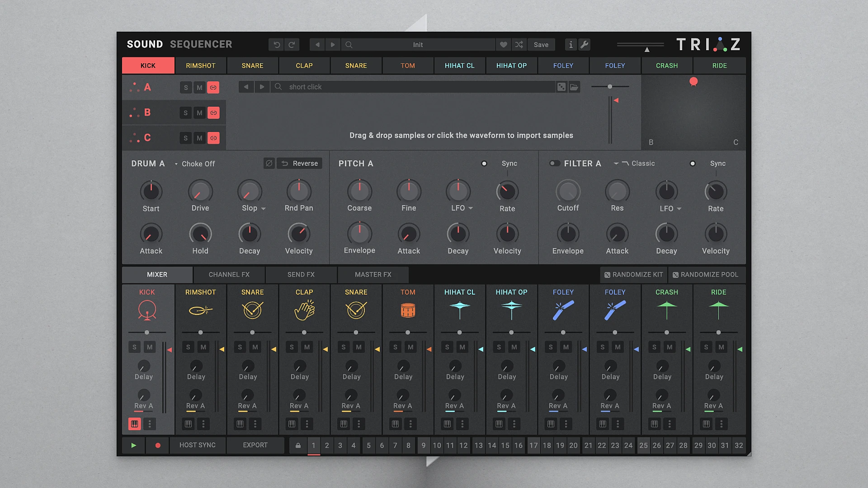Adjust the CLAP channel volume slider
Image resolution: width=868 pixels, height=488 pixels.
[304, 332]
